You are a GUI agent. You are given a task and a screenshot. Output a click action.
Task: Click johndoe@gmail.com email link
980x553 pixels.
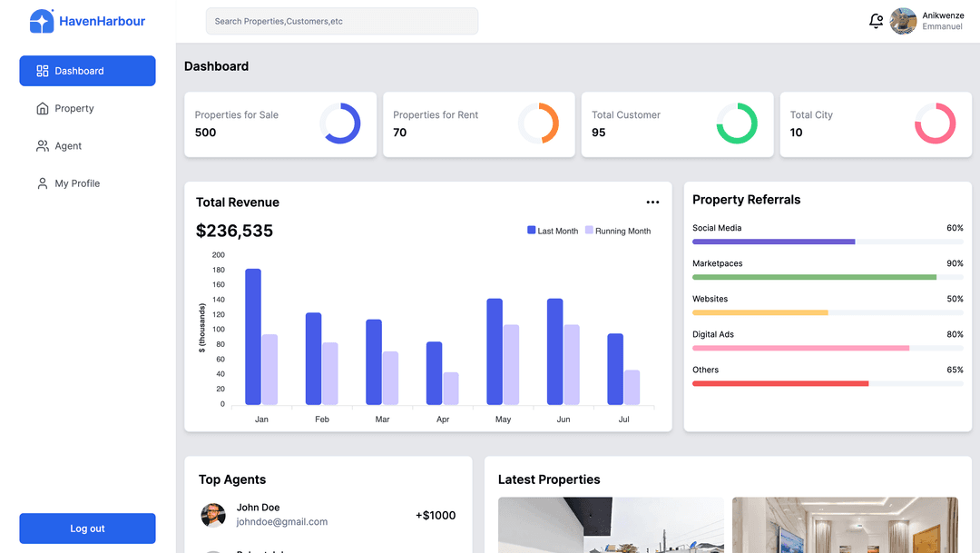(282, 522)
